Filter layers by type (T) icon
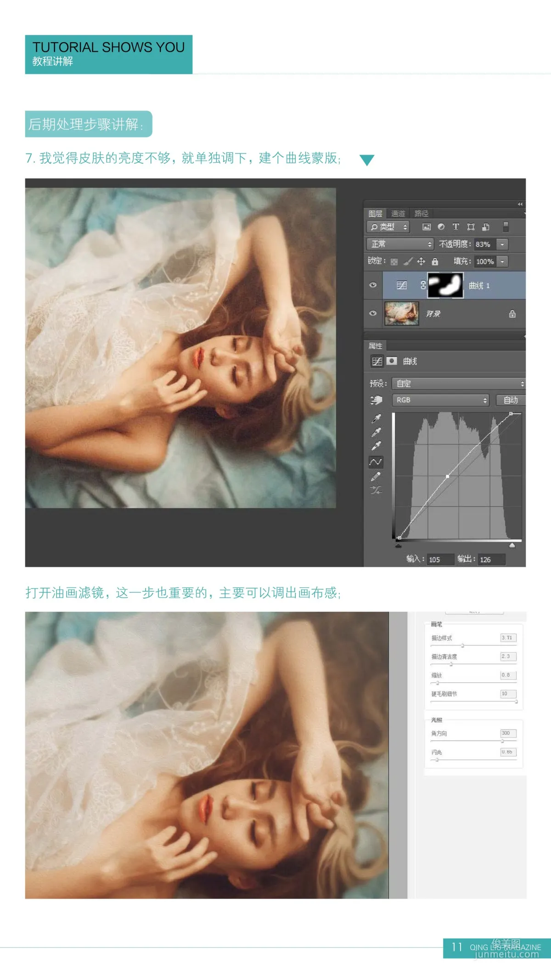Viewport: 551px width, 980px height. pos(456,227)
